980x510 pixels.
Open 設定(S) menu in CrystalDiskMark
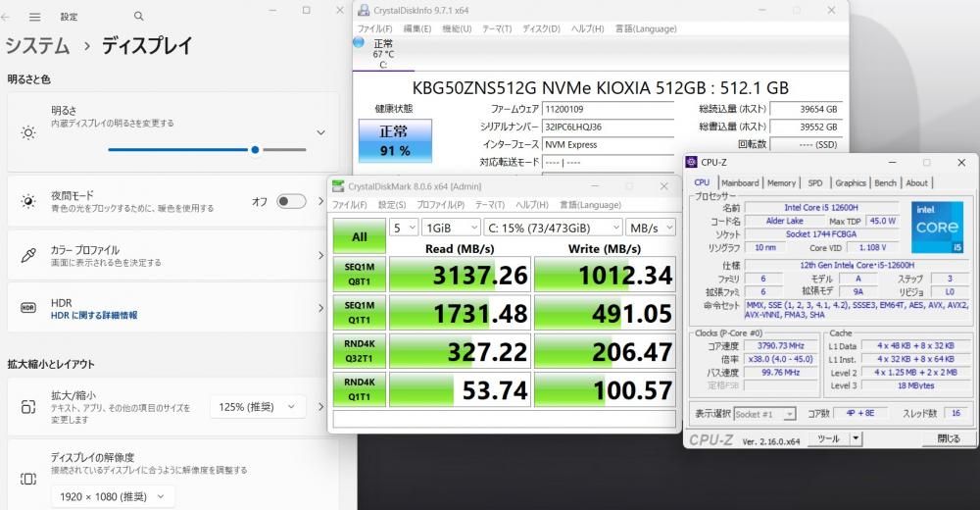391,205
